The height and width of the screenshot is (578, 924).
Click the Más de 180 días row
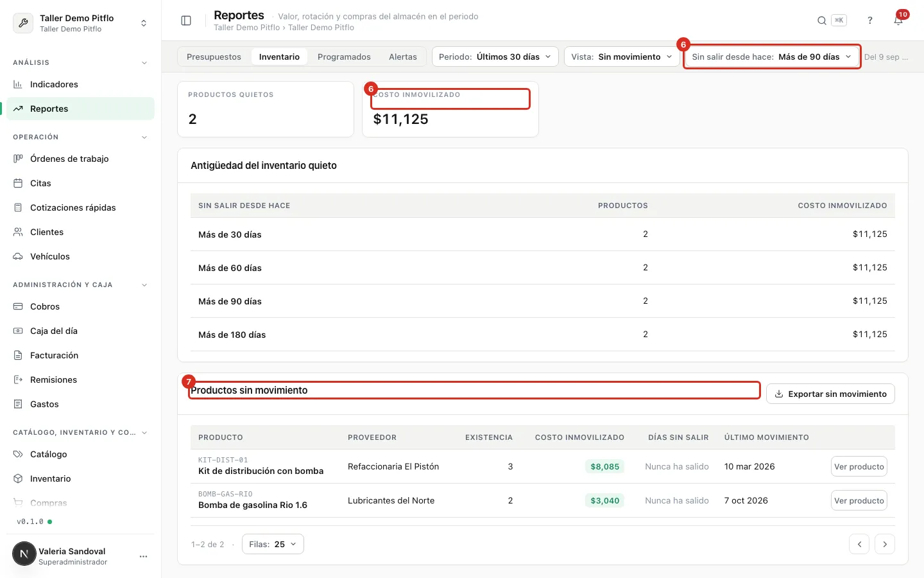click(543, 335)
